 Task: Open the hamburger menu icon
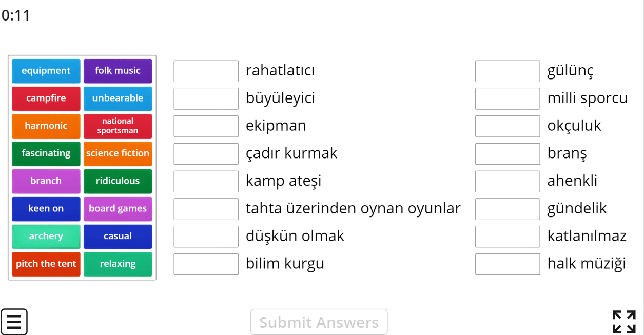pyautogui.click(x=14, y=322)
